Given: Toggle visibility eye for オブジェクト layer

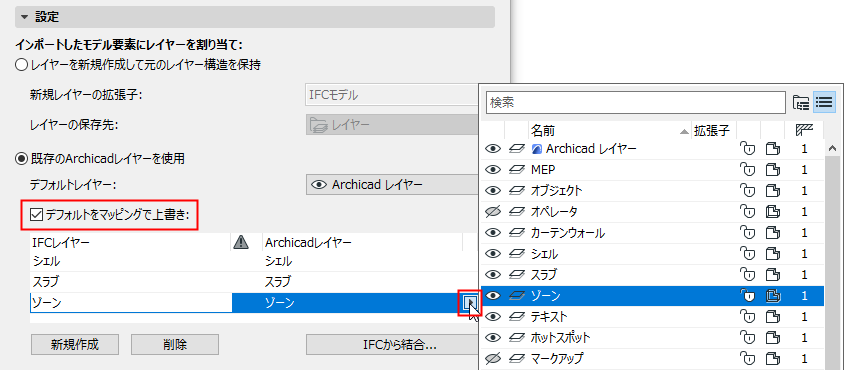Looking at the screenshot, I should pos(493,191).
